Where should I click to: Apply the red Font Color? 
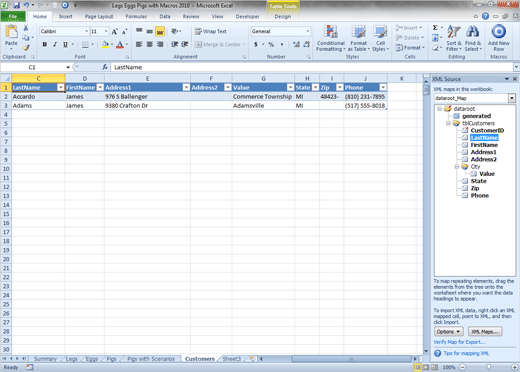tap(120, 45)
